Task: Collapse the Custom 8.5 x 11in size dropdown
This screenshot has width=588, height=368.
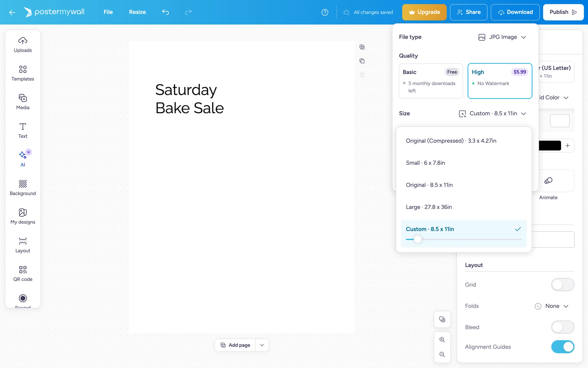Action: 492,113
